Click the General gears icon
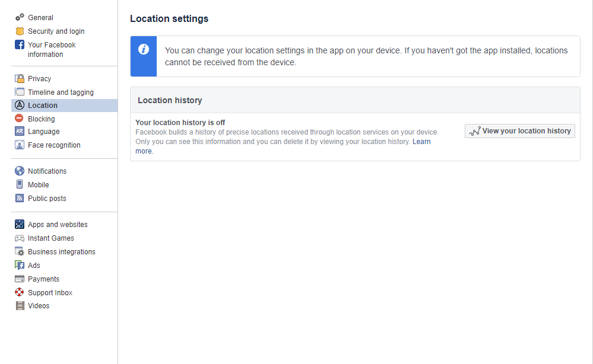This screenshot has height=364, width=593. tap(20, 18)
